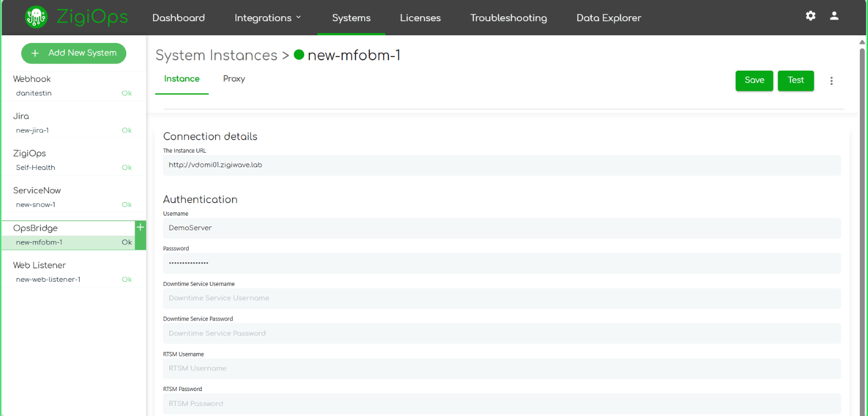The image size is (868, 416).
Task: Test the system connection
Action: [795, 80]
